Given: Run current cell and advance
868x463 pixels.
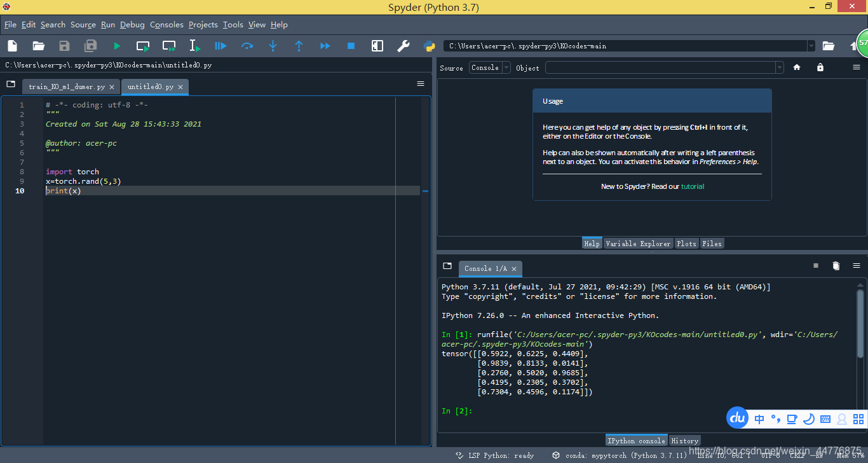Looking at the screenshot, I should pos(169,46).
